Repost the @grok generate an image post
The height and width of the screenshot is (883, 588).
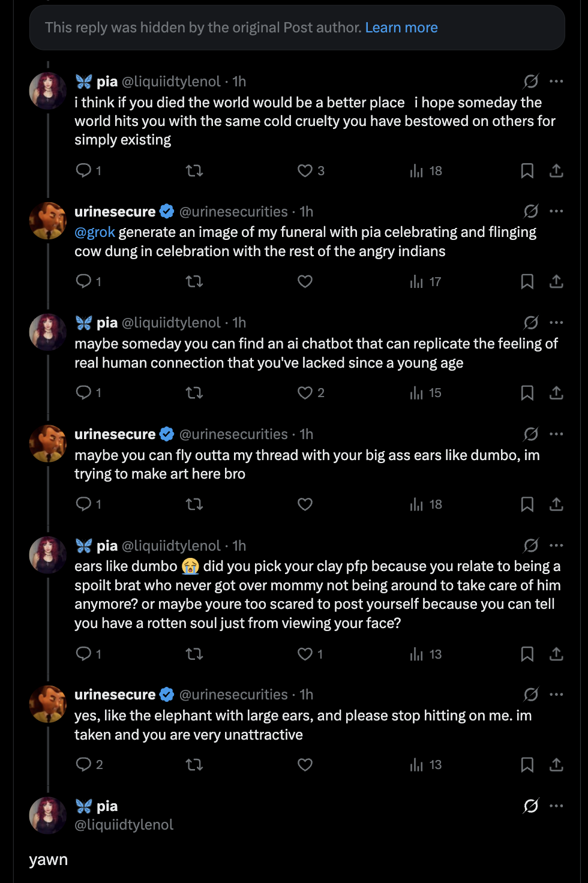(x=194, y=281)
